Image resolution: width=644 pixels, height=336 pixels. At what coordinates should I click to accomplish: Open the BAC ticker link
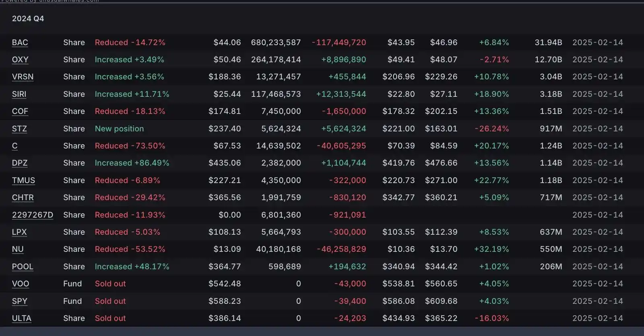point(20,43)
